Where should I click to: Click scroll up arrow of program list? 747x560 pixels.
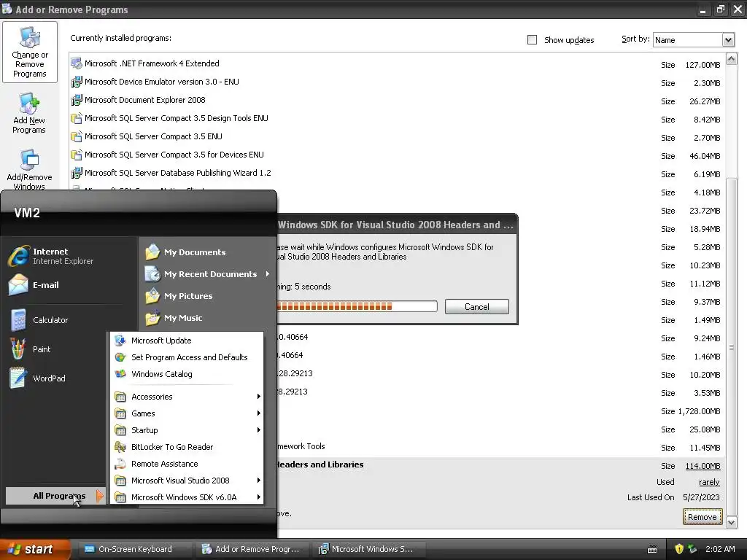731,58
